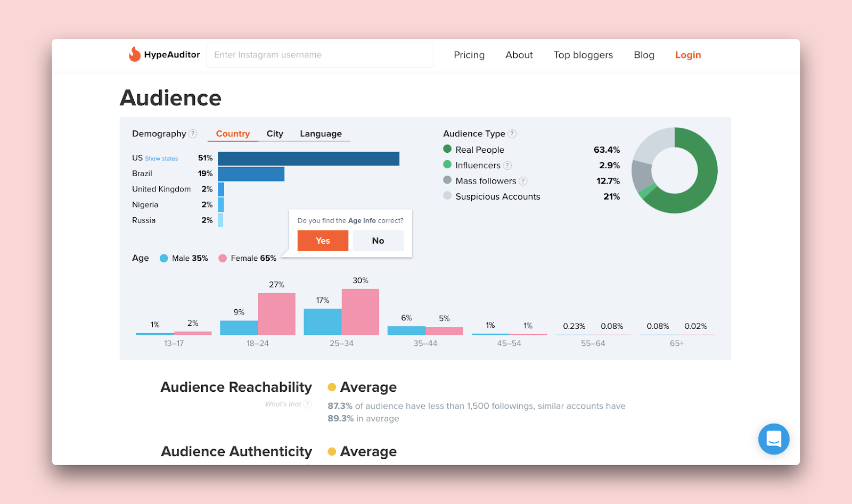
Task: Confirm the Age info with Yes
Action: pos(323,241)
